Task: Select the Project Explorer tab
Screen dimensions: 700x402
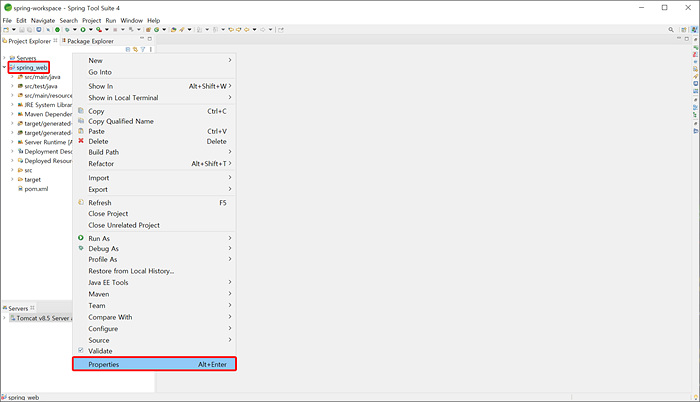Action: coord(29,41)
